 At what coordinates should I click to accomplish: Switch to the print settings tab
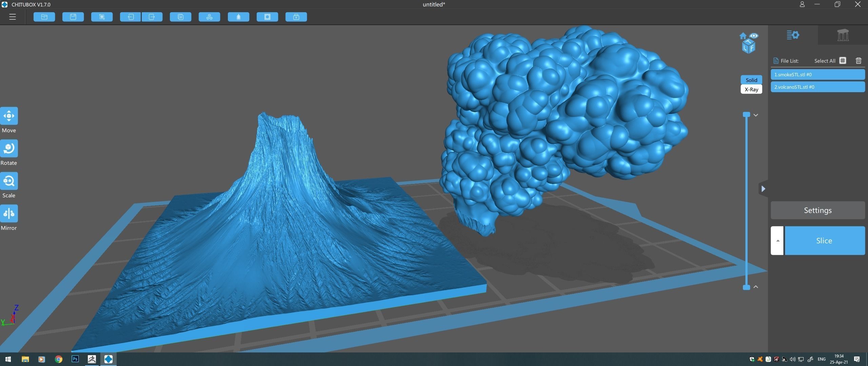pos(793,35)
